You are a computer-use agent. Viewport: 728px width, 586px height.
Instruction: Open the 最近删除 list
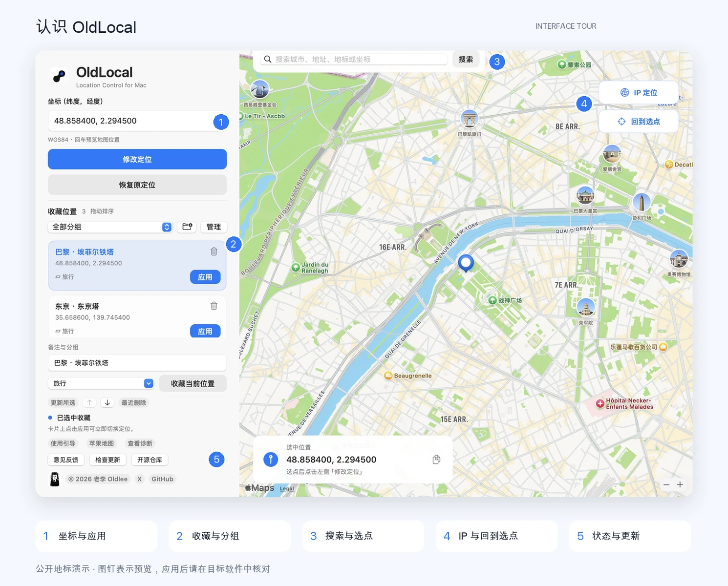[x=134, y=402]
